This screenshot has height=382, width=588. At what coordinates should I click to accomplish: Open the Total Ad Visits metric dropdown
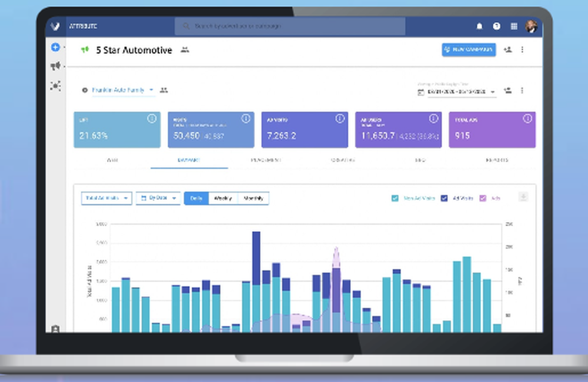point(106,198)
